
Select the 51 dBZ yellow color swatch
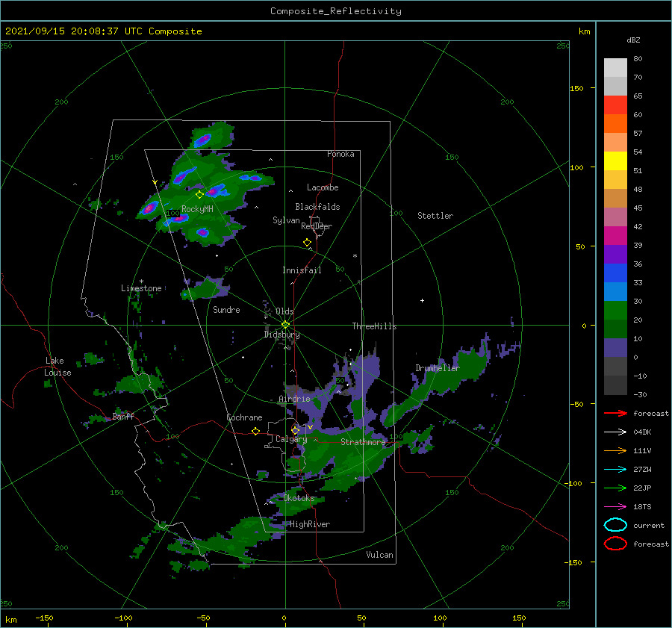coord(615,161)
